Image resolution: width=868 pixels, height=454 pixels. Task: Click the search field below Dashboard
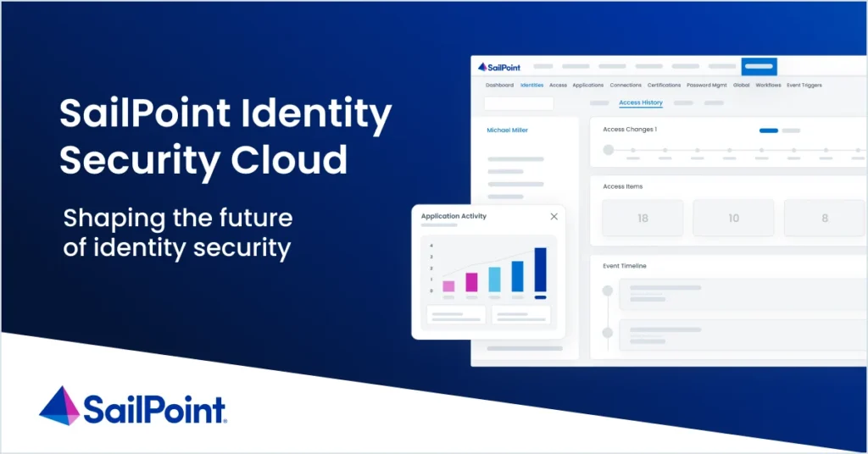coord(519,103)
